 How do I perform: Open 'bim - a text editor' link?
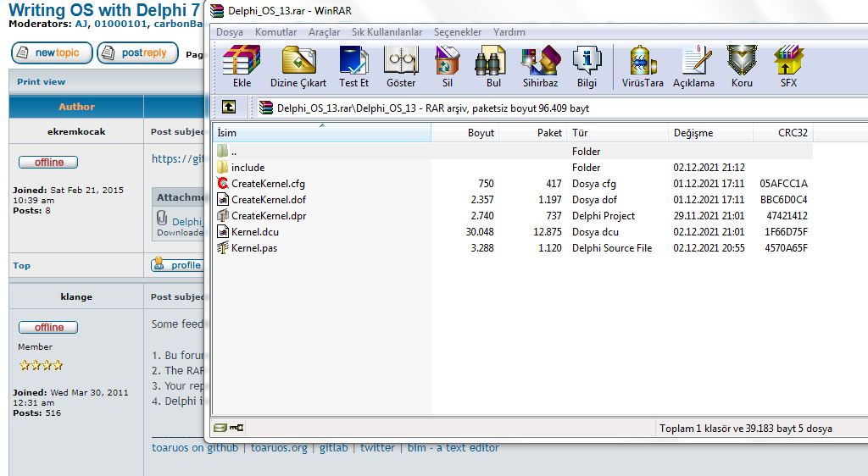pyautogui.click(x=453, y=447)
